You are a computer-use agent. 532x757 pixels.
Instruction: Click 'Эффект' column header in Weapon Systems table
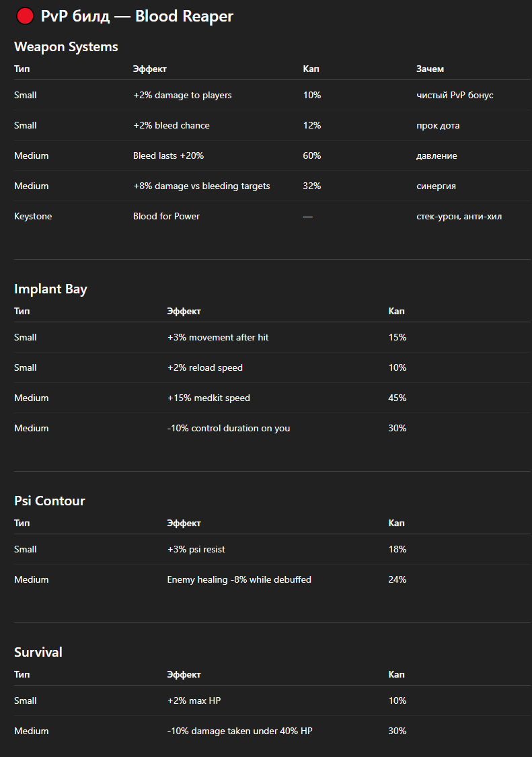[x=150, y=69]
